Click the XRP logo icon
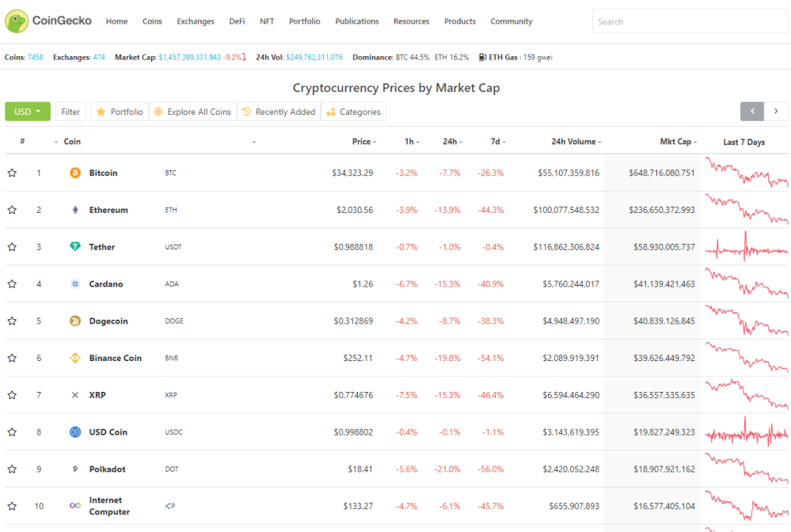791x532 pixels. (x=75, y=395)
